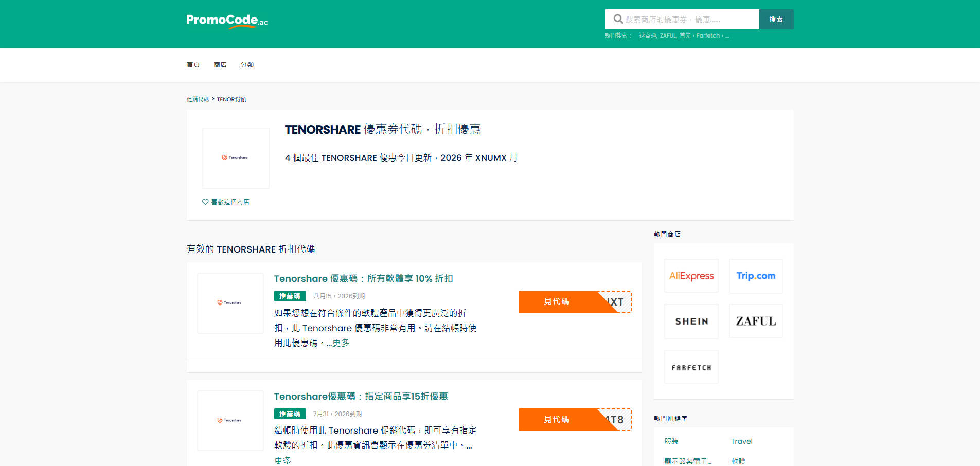Click the magnifying glass search icon
The image size is (980, 466).
[617, 19]
